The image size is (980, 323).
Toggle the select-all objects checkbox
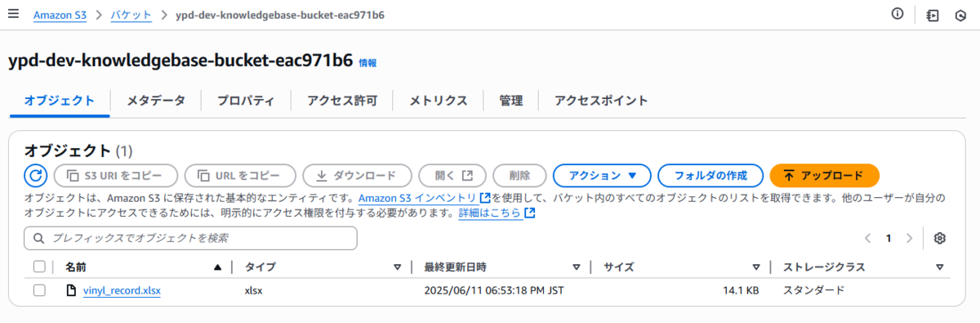tap(39, 267)
